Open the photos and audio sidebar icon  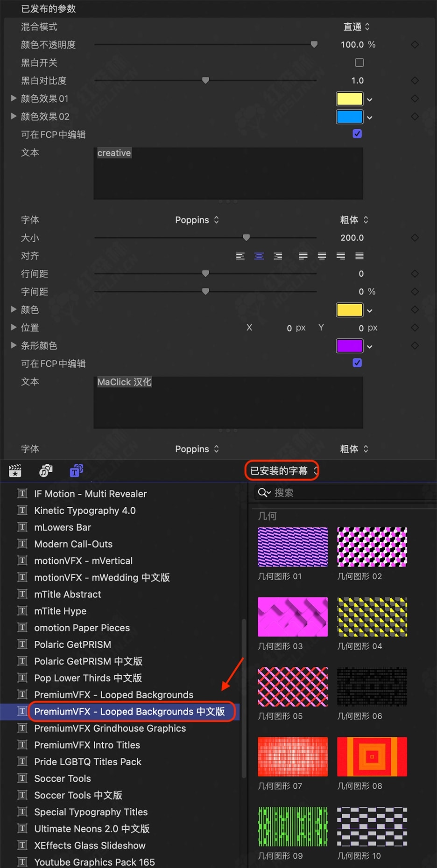pyautogui.click(x=46, y=471)
